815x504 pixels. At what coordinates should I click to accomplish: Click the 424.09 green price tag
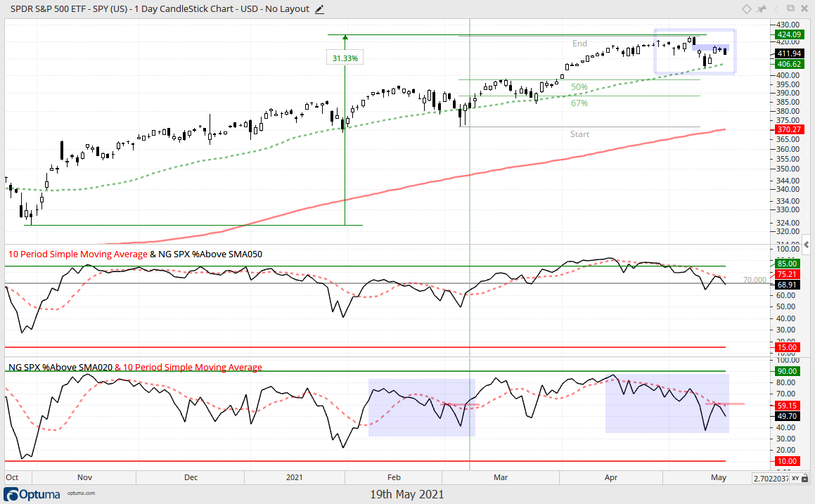(788, 35)
